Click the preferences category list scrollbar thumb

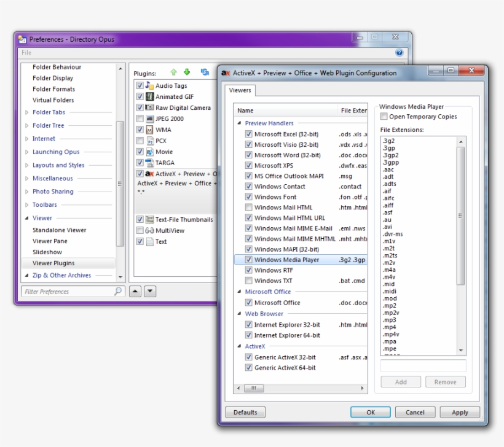pos(120,184)
